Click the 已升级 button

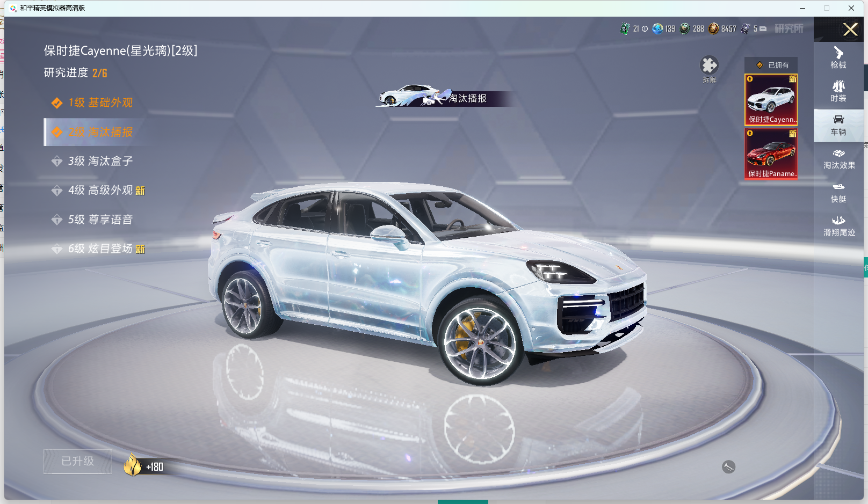tap(78, 462)
